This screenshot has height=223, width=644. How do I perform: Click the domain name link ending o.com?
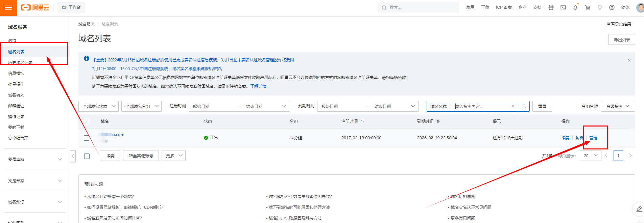pyautogui.click(x=112, y=135)
